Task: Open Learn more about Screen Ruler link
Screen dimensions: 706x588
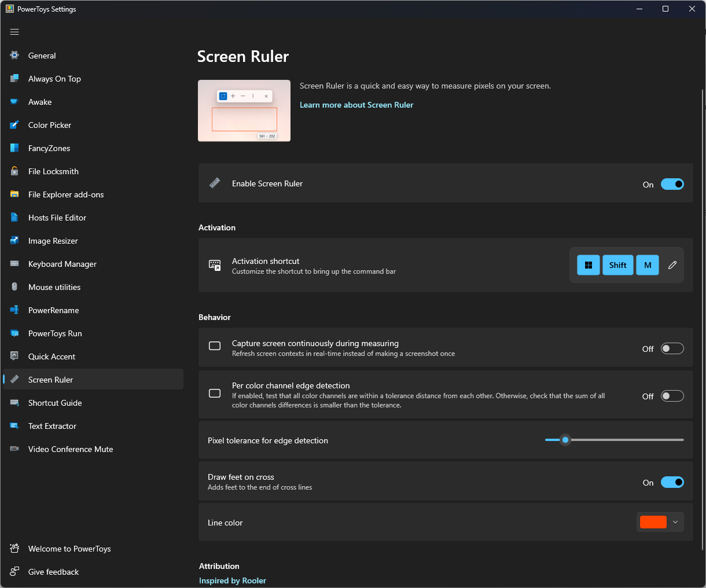Action: pos(356,105)
